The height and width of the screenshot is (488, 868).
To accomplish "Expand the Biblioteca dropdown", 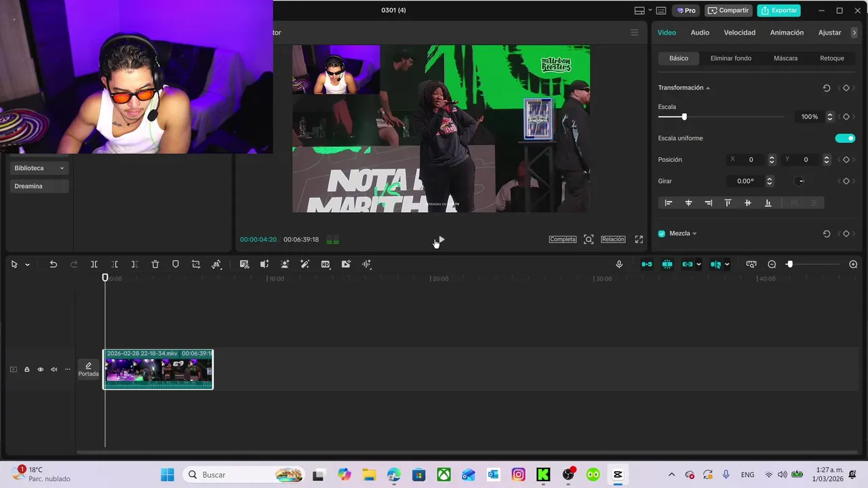I will 39,168.
